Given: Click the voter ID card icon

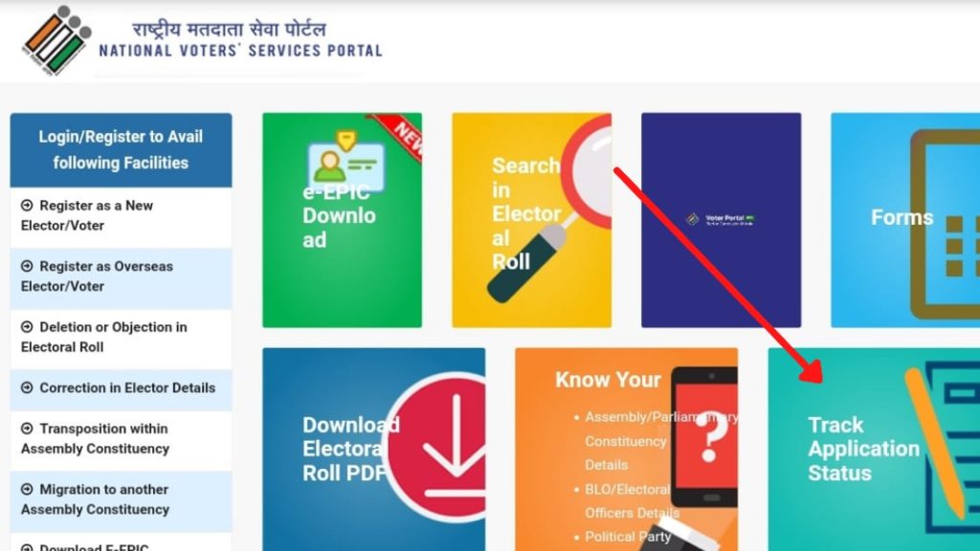Looking at the screenshot, I should [345, 161].
